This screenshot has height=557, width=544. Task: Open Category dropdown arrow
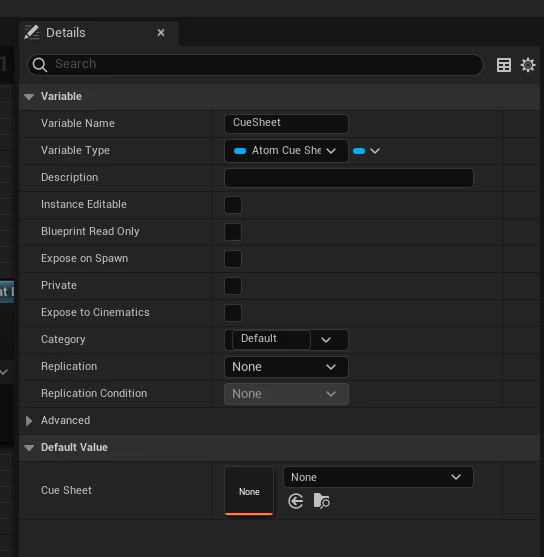coord(326,340)
